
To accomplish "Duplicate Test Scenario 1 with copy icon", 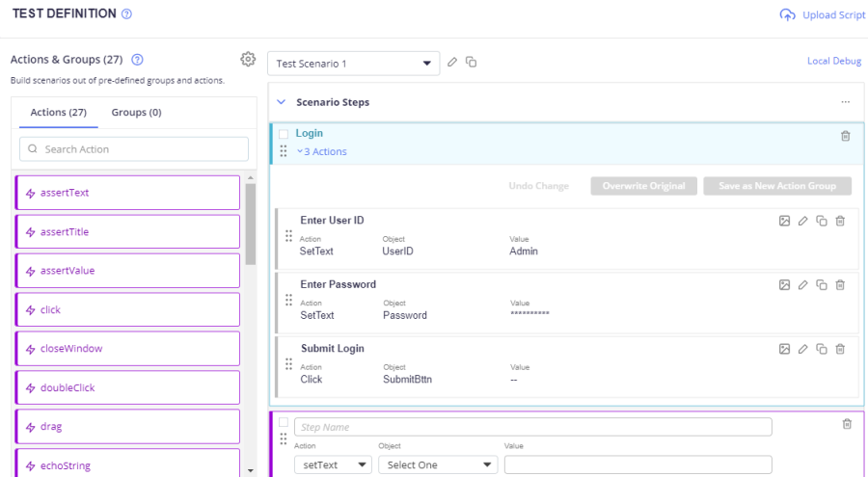I will point(472,63).
